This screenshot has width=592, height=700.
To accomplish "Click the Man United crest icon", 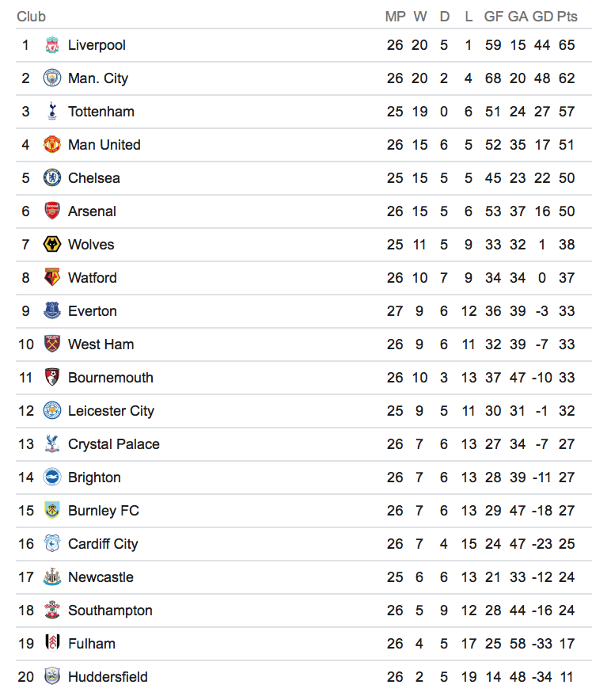I will point(52,145).
